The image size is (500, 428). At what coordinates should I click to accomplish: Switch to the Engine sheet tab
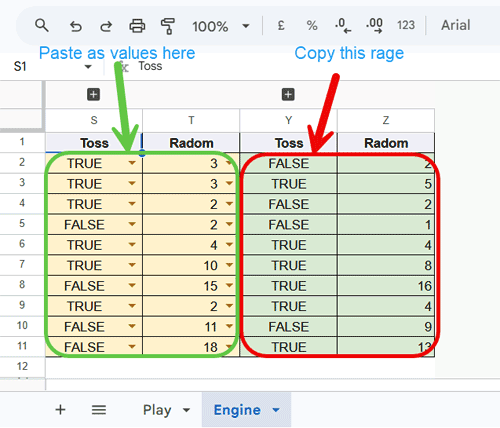237,410
